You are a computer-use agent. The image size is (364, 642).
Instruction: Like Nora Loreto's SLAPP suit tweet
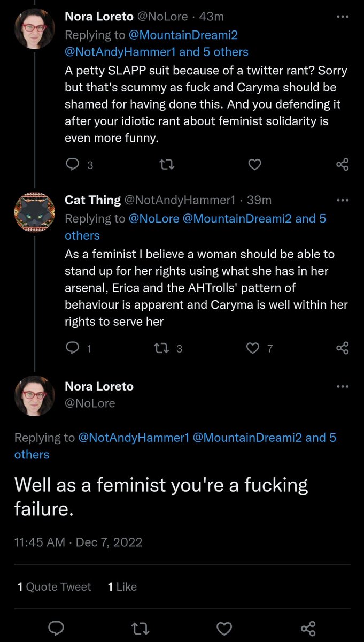coord(255,165)
